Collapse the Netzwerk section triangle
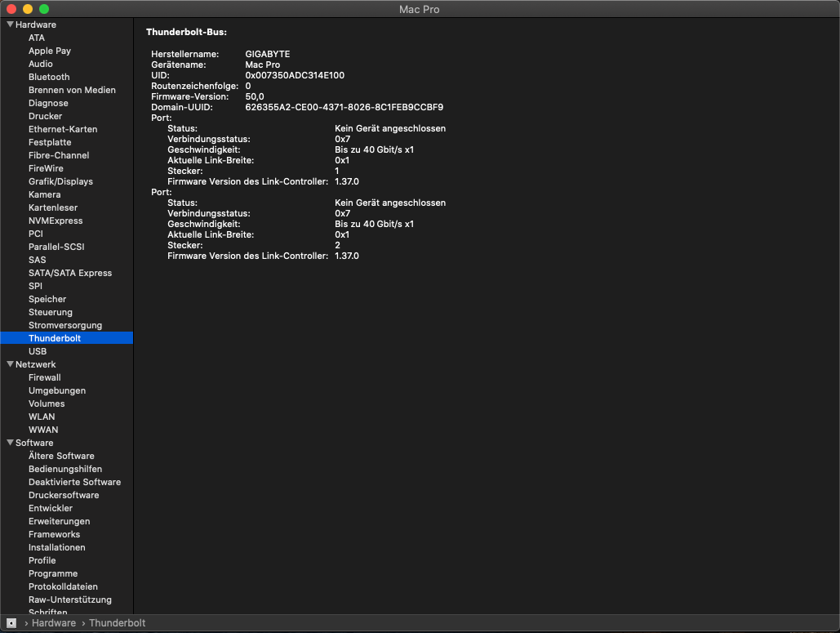This screenshot has width=840, height=633. click(10, 364)
